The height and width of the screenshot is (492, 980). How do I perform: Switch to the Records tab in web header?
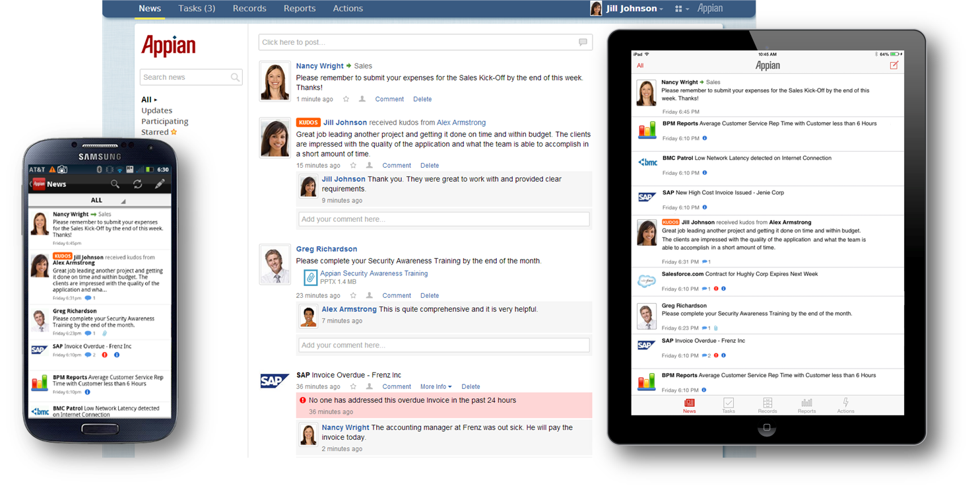tap(249, 9)
